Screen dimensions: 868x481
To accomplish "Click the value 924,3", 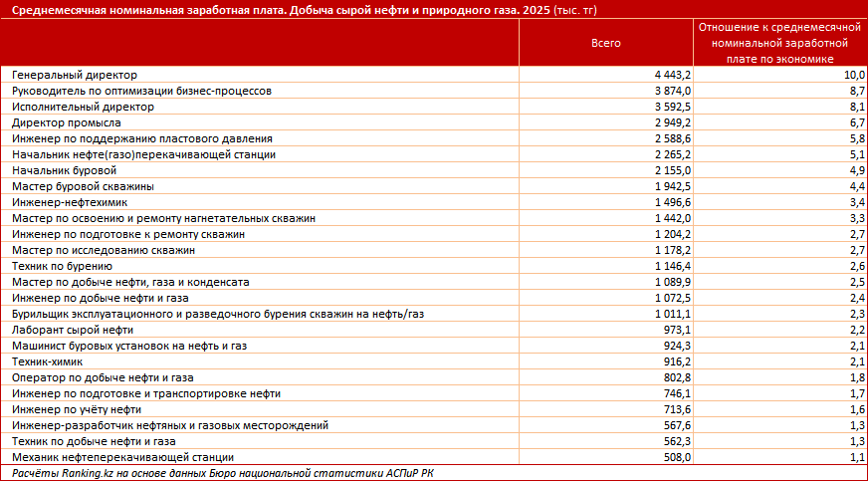I will click(677, 346).
